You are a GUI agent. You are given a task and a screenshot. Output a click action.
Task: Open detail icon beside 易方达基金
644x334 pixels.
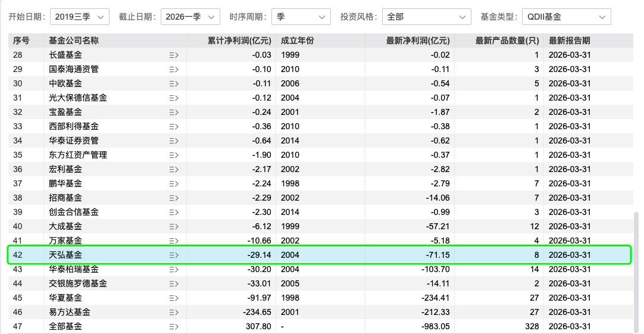(x=174, y=312)
